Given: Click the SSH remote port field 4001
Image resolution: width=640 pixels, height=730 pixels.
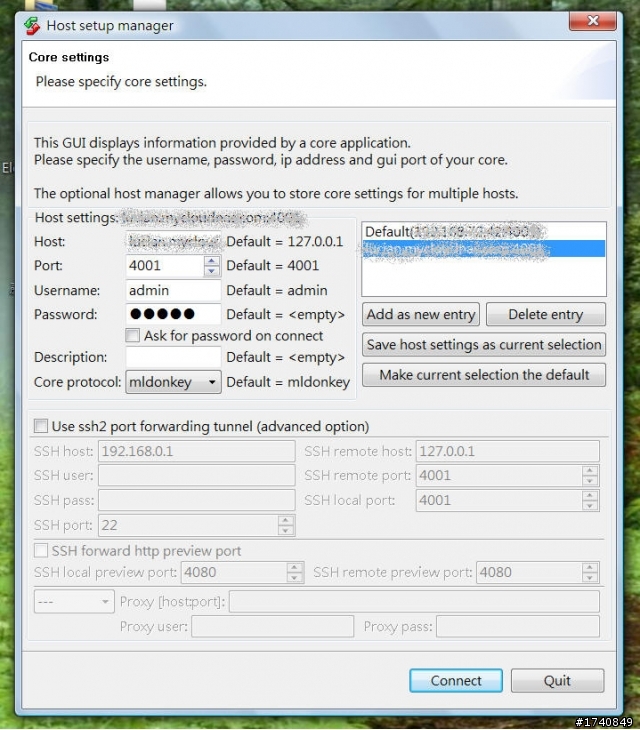Looking at the screenshot, I should [x=499, y=475].
